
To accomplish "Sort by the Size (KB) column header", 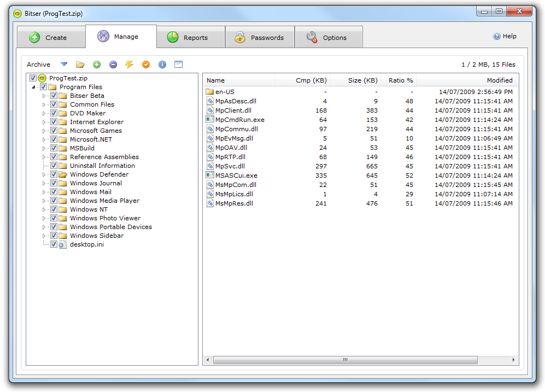I will point(355,80).
